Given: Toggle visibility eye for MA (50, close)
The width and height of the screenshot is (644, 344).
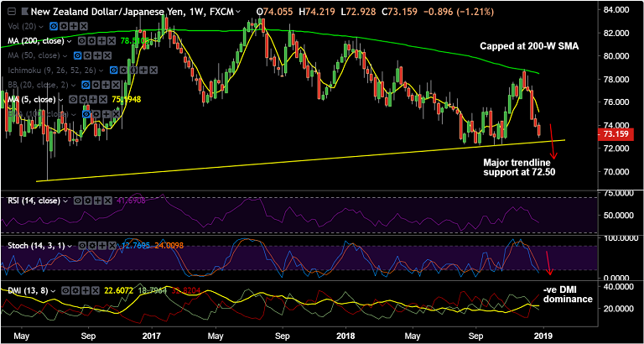Looking at the screenshot, I should pyautogui.click(x=78, y=55).
